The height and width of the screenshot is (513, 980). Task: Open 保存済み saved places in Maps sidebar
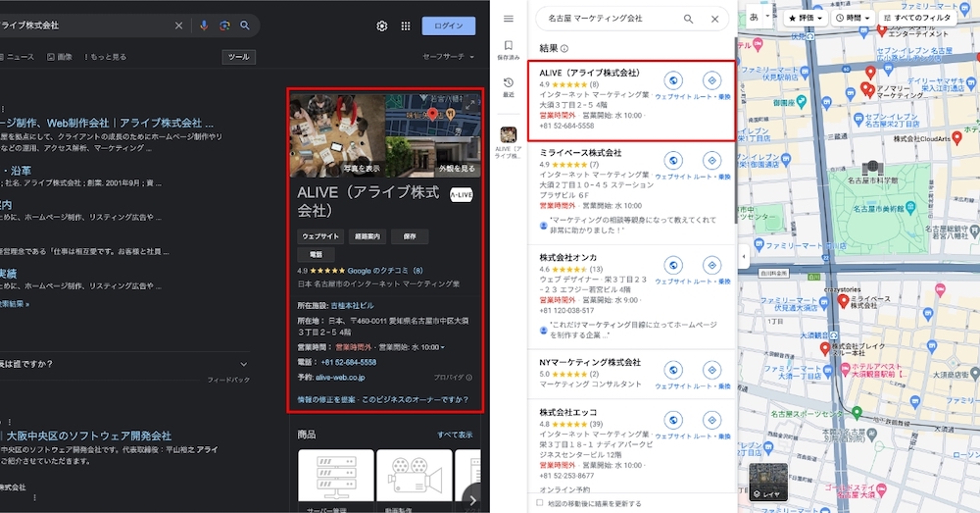(x=509, y=49)
